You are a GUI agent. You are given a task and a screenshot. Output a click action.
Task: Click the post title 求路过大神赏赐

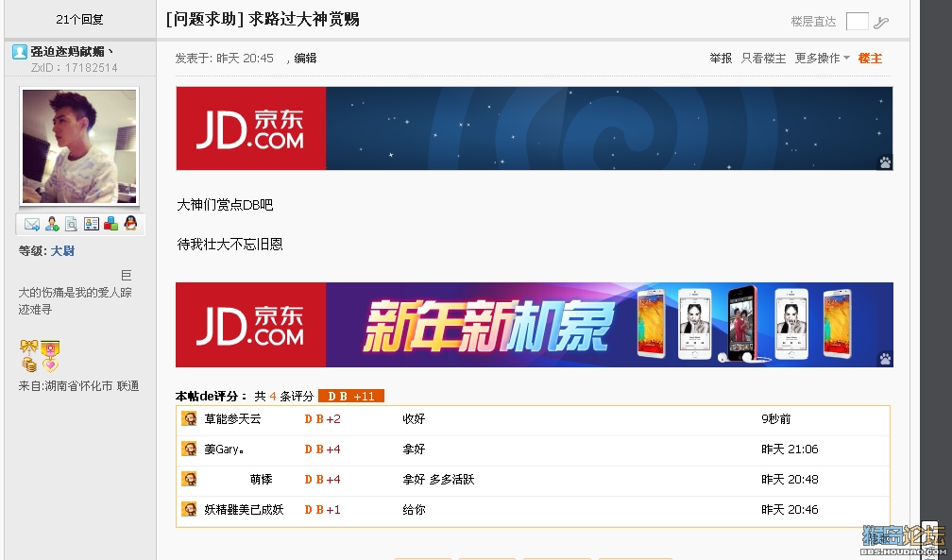point(303,20)
